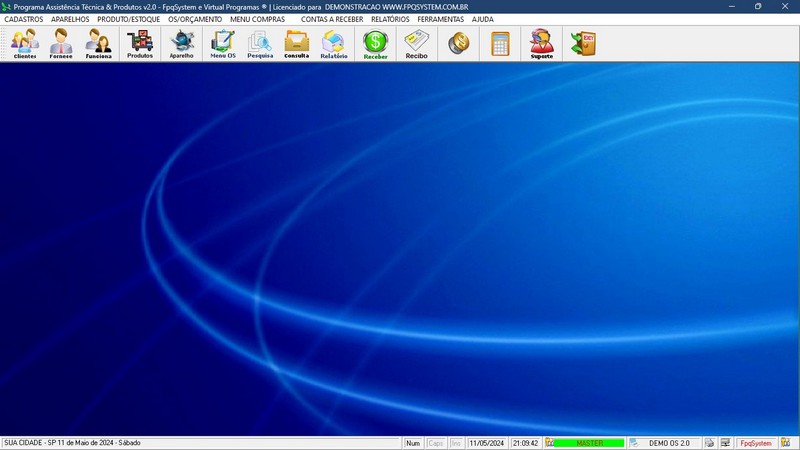
Task: Click the printer icon in status bar
Action: click(709, 443)
